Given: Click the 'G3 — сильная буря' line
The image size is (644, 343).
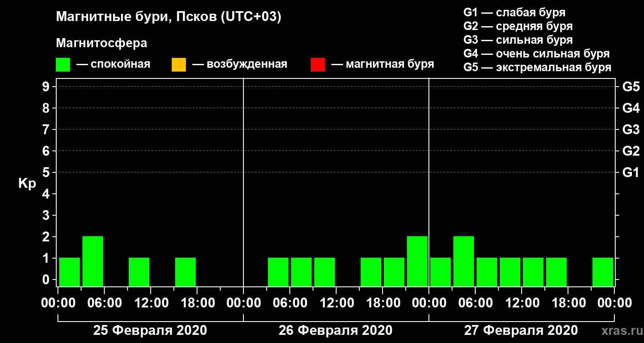Looking at the screenshot, I should pos(518,40).
